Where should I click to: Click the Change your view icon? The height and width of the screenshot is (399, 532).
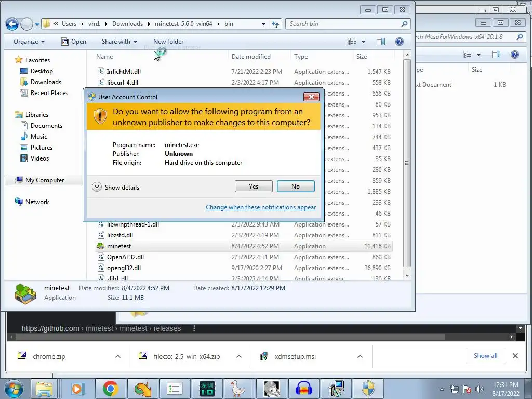tap(352, 42)
